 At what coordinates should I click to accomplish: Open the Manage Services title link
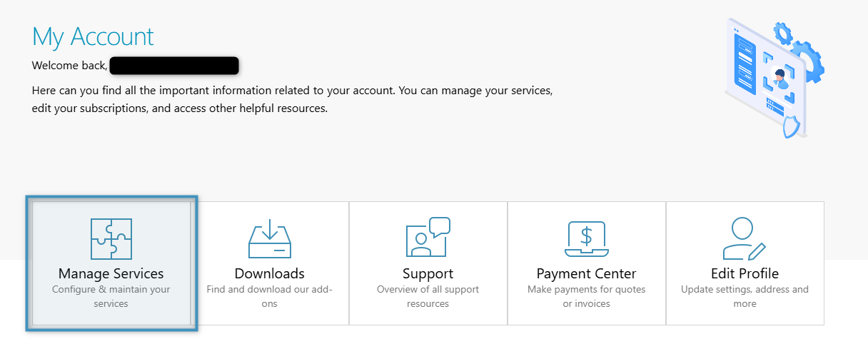click(x=111, y=274)
